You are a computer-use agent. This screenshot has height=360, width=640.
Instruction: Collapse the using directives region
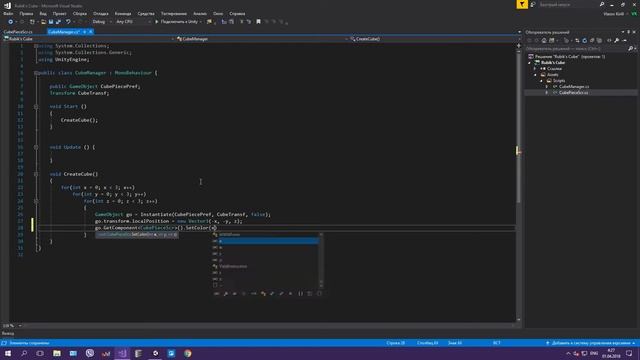pyautogui.click(x=36, y=46)
